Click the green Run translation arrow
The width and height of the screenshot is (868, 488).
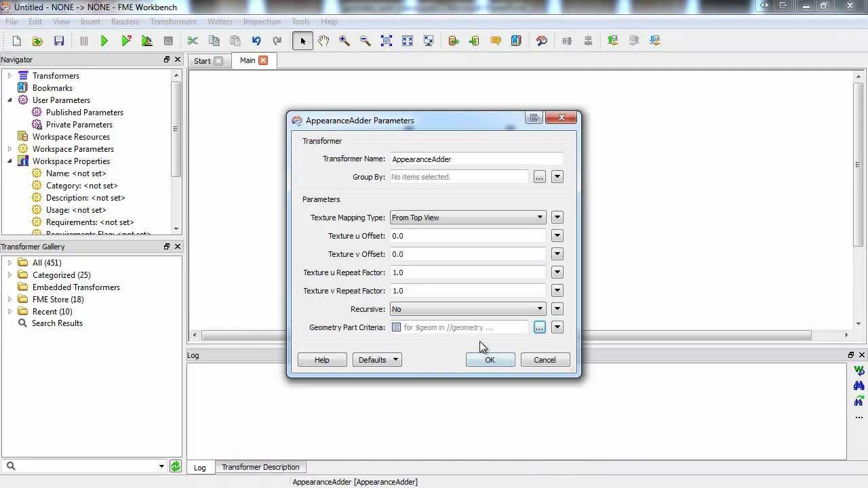[x=104, y=41]
